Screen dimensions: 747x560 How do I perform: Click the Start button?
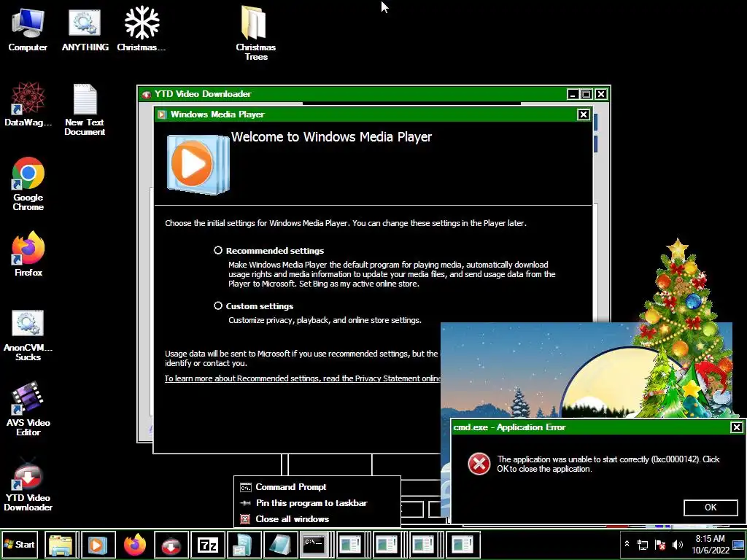coord(20,544)
